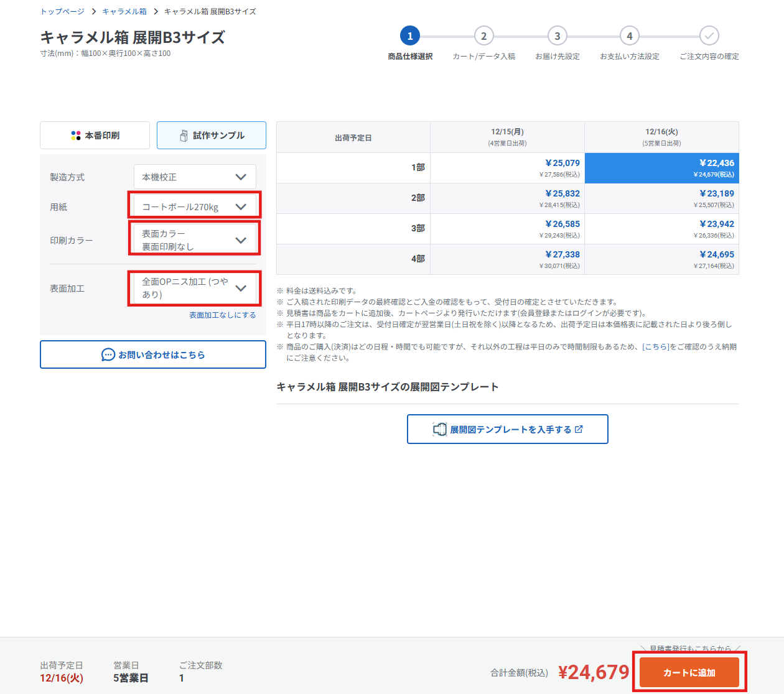Switch to the 試作サンプル tab
The width and height of the screenshot is (784, 694).
[211, 135]
